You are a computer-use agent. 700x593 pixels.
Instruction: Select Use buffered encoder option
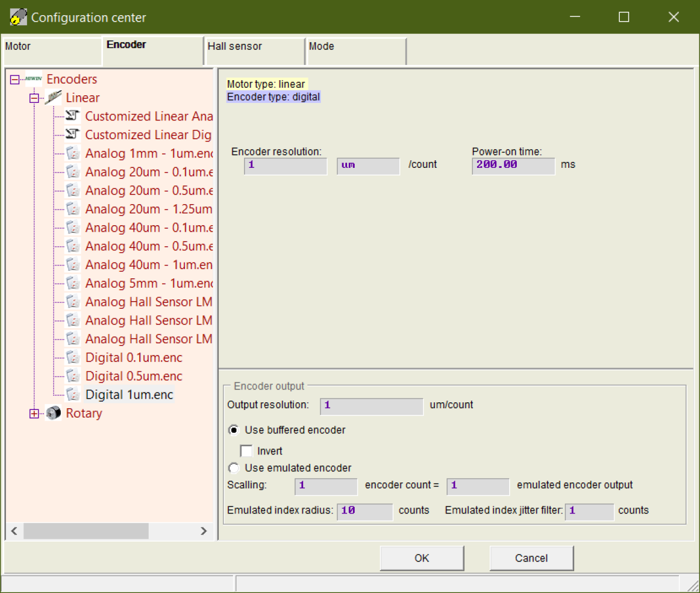pos(234,430)
